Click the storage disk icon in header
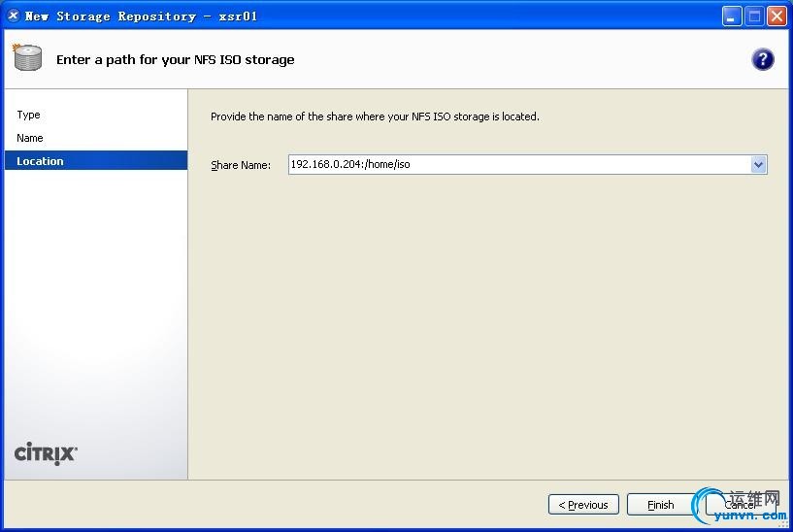 pyautogui.click(x=28, y=58)
